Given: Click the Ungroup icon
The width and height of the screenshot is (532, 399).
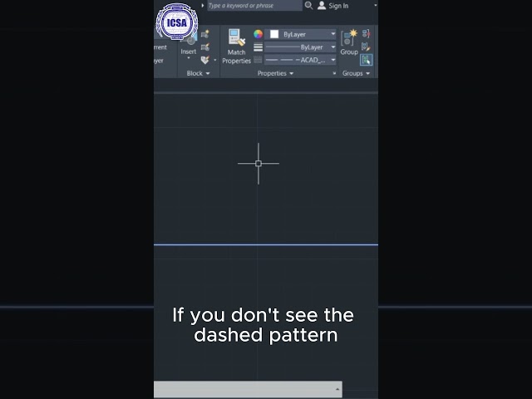Looking at the screenshot, I should click(x=366, y=33).
